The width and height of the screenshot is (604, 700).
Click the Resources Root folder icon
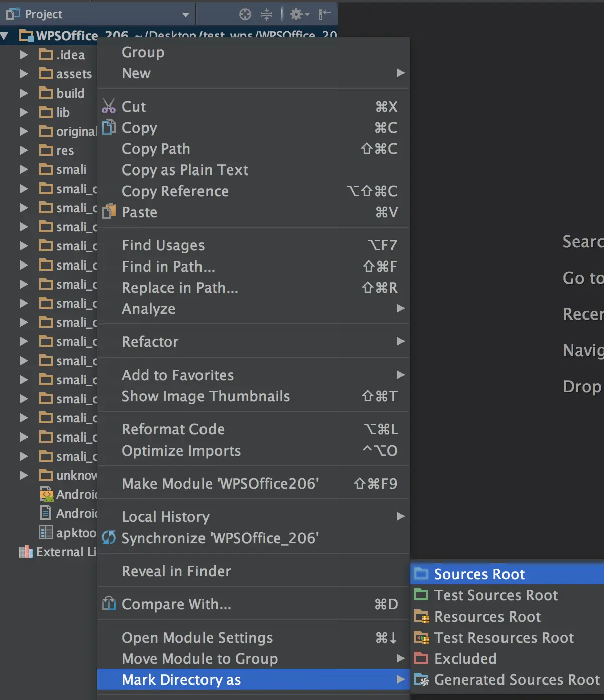pos(421,616)
